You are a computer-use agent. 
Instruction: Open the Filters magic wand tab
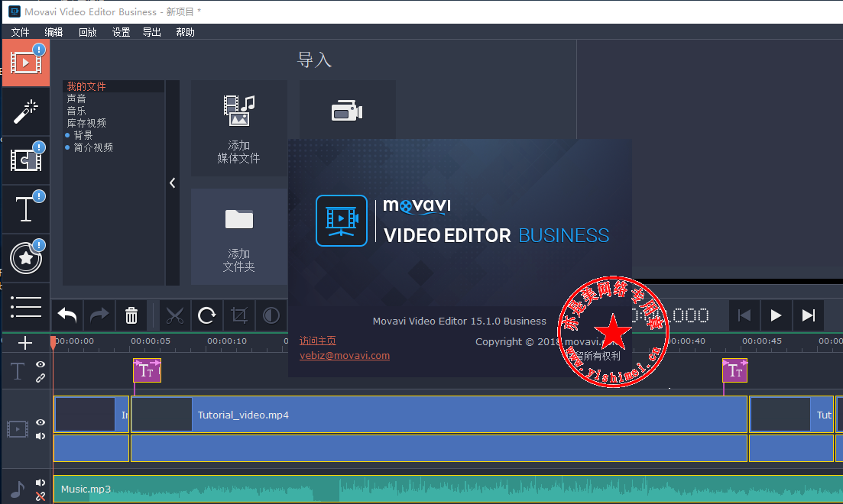(x=26, y=111)
